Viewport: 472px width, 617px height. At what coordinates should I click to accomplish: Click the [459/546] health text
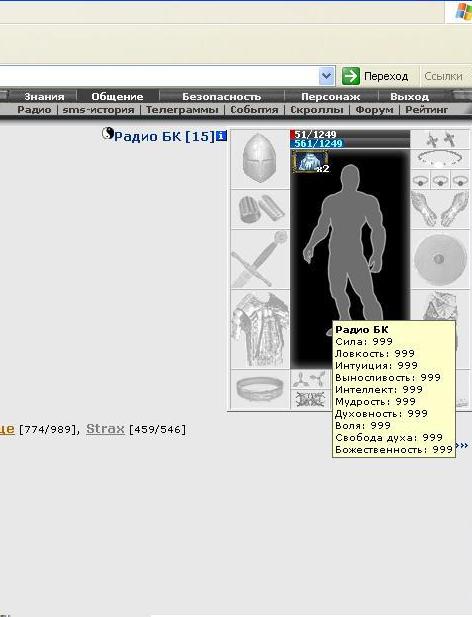157,429
